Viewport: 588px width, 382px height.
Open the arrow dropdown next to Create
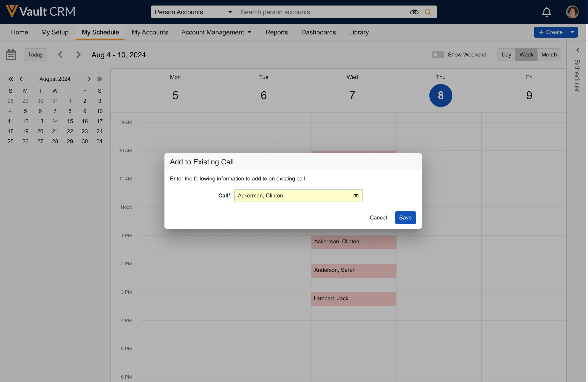coord(572,32)
